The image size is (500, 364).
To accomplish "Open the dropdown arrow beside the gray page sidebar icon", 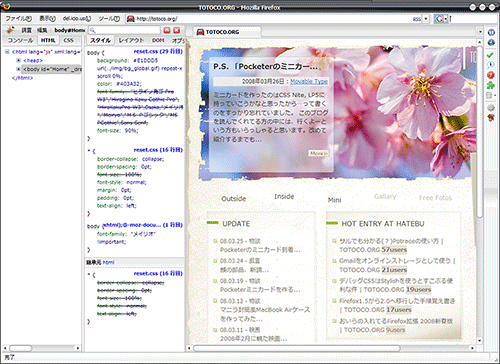I will 494,96.
